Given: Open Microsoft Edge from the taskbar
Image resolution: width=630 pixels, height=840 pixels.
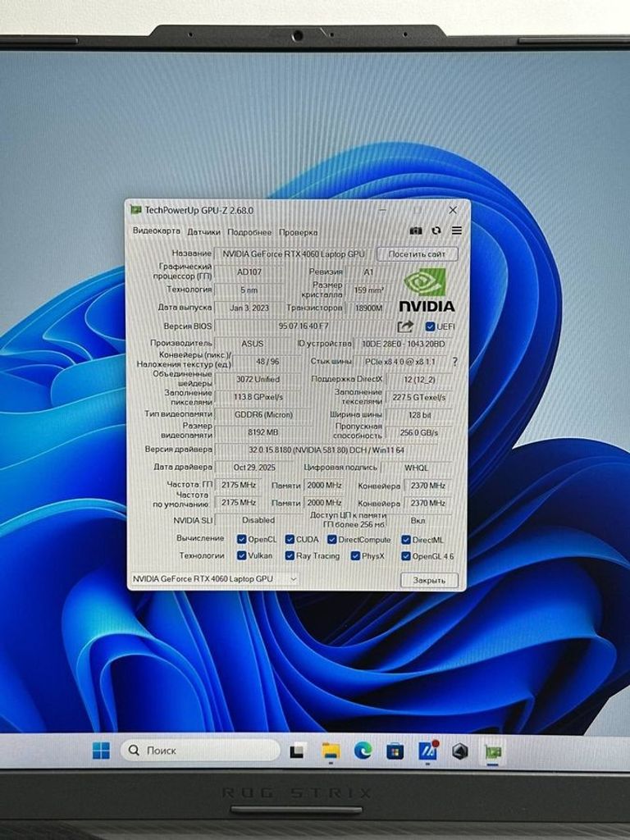Looking at the screenshot, I should point(363,750).
